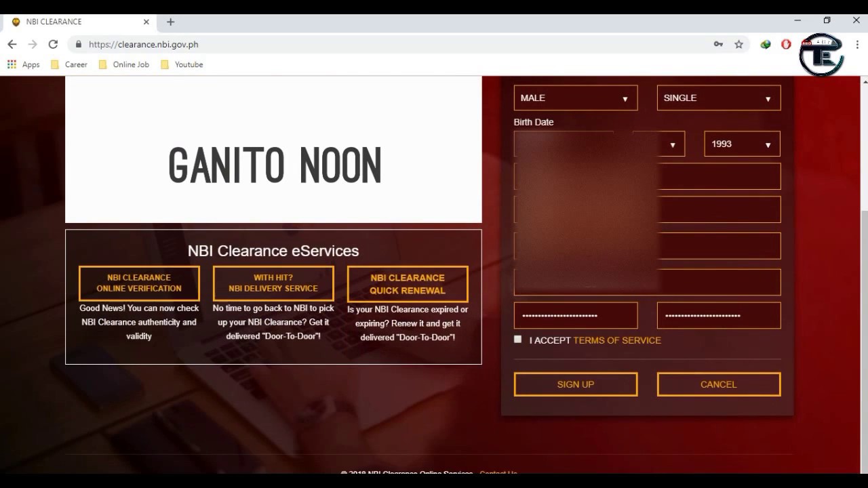Click WITH HIT? NBI DELIVERY SERVICE button
Image resolution: width=868 pixels, height=488 pixels.
(x=273, y=283)
